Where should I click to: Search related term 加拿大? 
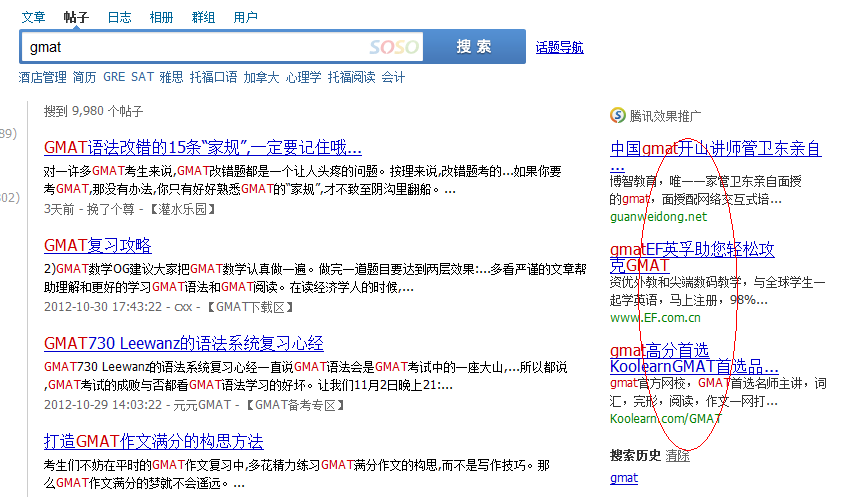(261, 77)
